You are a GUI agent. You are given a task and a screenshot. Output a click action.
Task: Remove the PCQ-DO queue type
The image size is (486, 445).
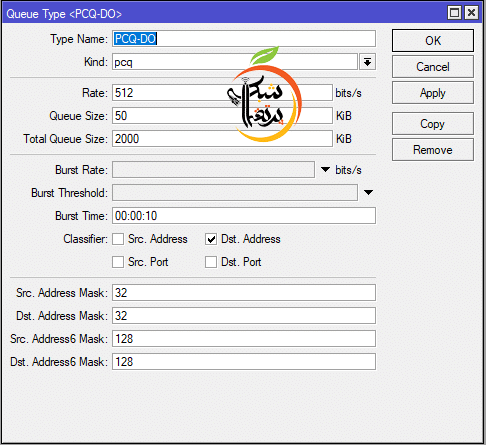[x=433, y=150]
